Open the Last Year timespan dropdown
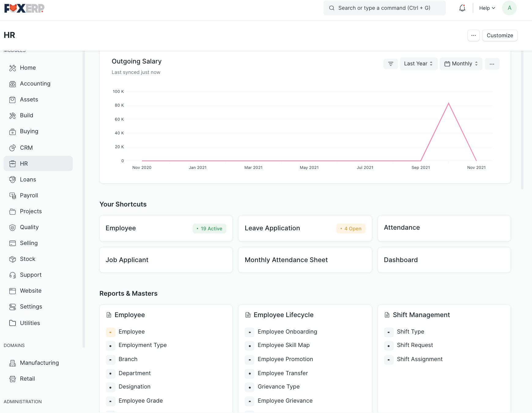This screenshot has height=413, width=532. pyautogui.click(x=419, y=64)
